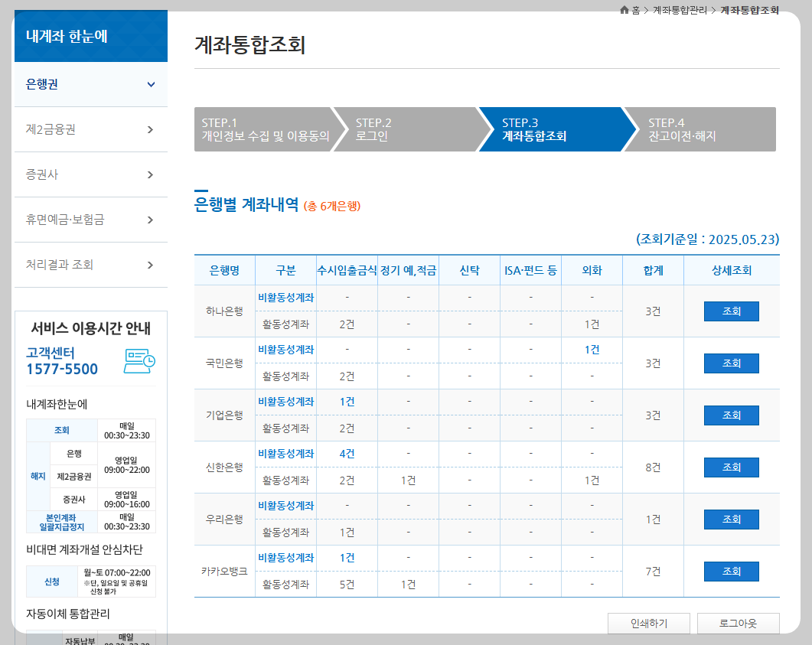Click the 인쇄하기 button
This screenshot has width=812, height=645.
pos(649,624)
